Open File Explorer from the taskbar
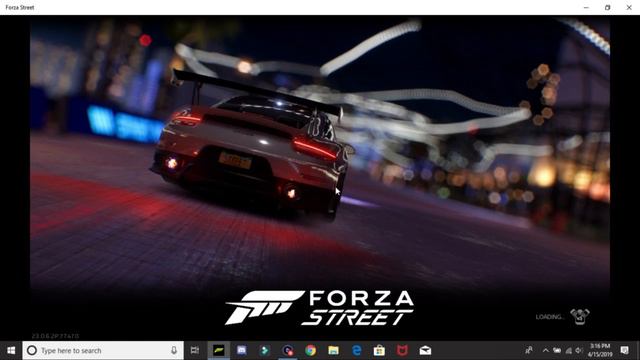Screen dimensions: 640x360 pos(333,350)
